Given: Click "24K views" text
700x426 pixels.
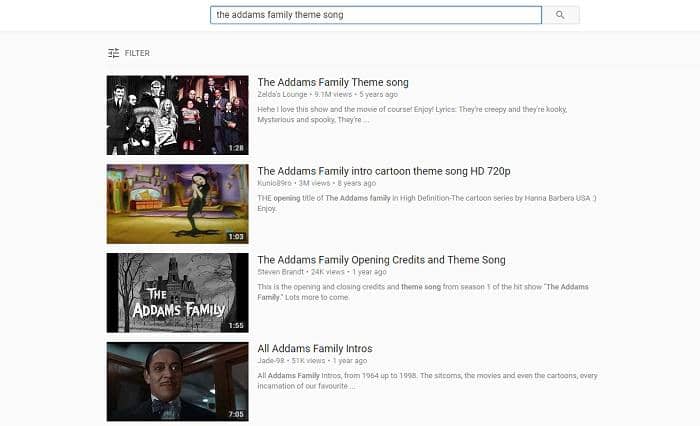Looking at the screenshot, I should (328, 272).
